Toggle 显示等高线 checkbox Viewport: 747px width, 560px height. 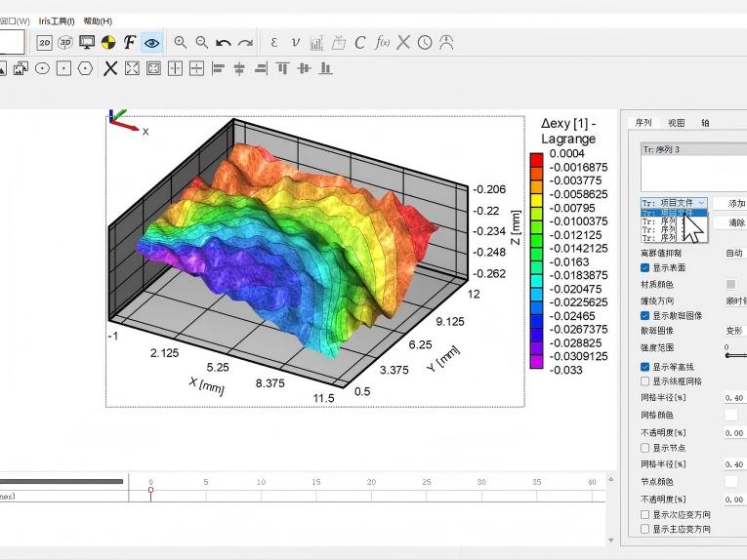coord(644,367)
